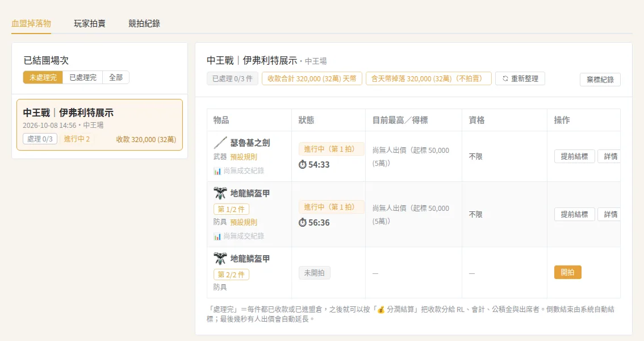Select the 已處理完 filter
Viewport: 644px width, 341px height.
pos(82,77)
